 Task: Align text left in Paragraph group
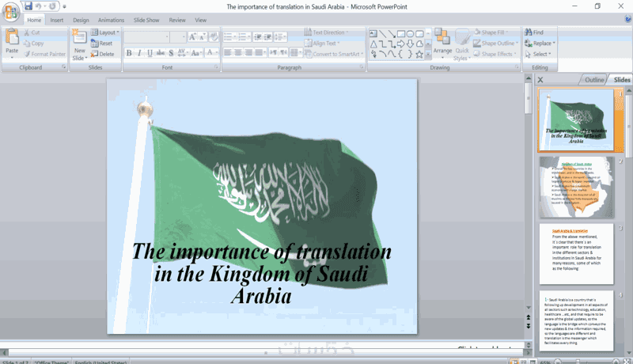(228, 52)
